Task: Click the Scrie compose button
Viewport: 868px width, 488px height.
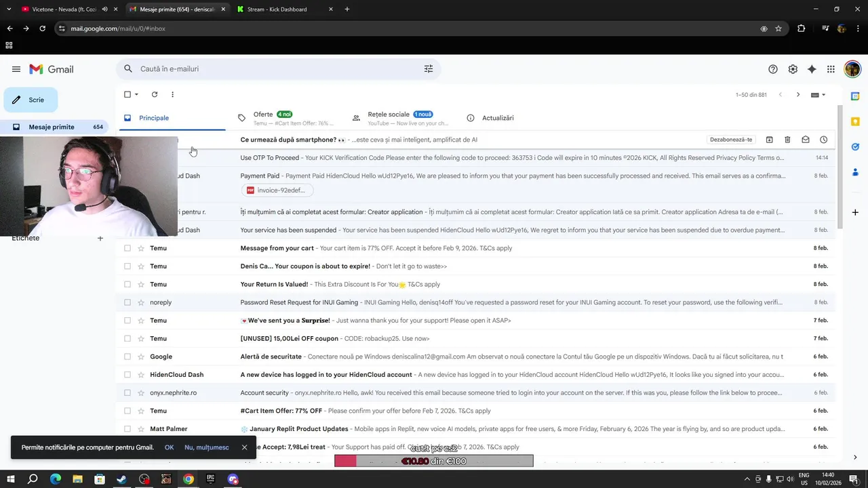Action: pos(31,100)
